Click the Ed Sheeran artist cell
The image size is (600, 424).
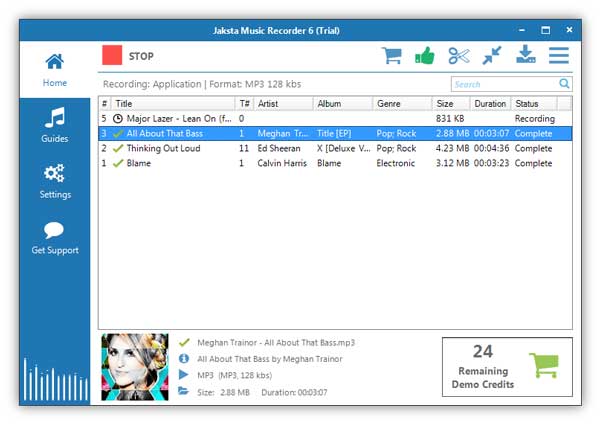point(279,148)
